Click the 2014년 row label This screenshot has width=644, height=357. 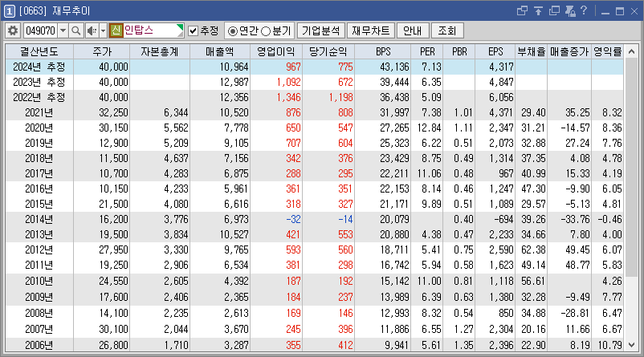39,219
